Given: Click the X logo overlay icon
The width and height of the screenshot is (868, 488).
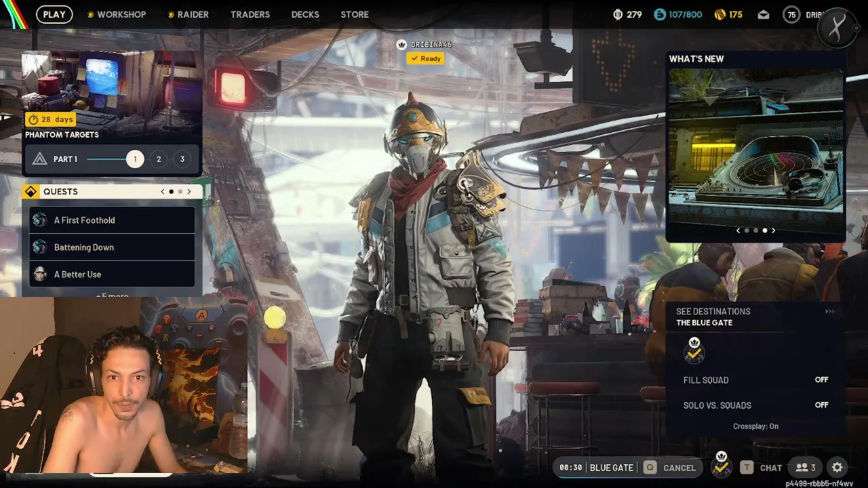Looking at the screenshot, I should (x=838, y=28).
